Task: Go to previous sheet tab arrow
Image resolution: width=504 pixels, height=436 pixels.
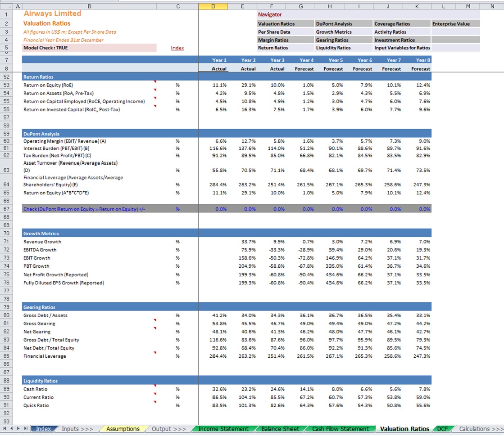Action: tap(12, 429)
